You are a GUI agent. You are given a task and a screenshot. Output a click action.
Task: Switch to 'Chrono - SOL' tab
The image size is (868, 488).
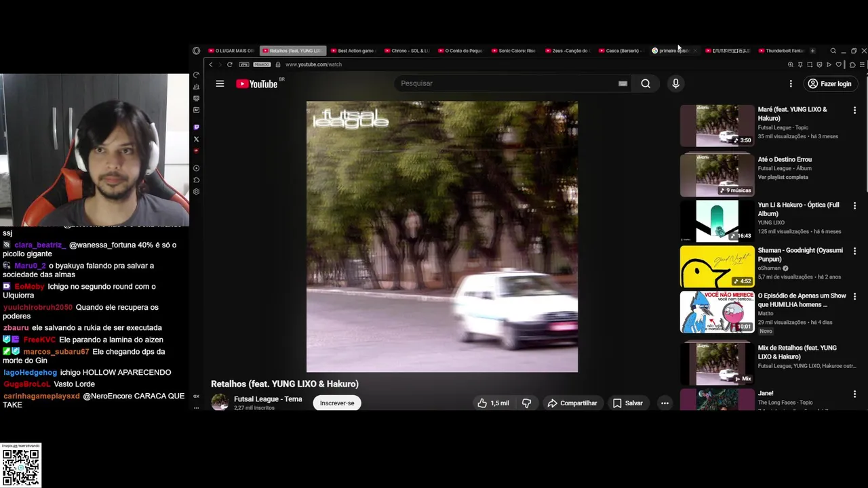407,51
